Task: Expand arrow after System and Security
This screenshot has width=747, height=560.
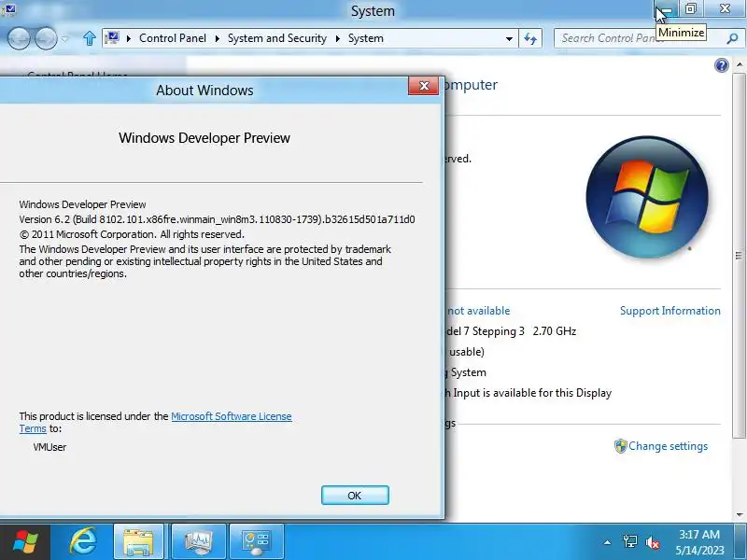Action: [x=338, y=38]
